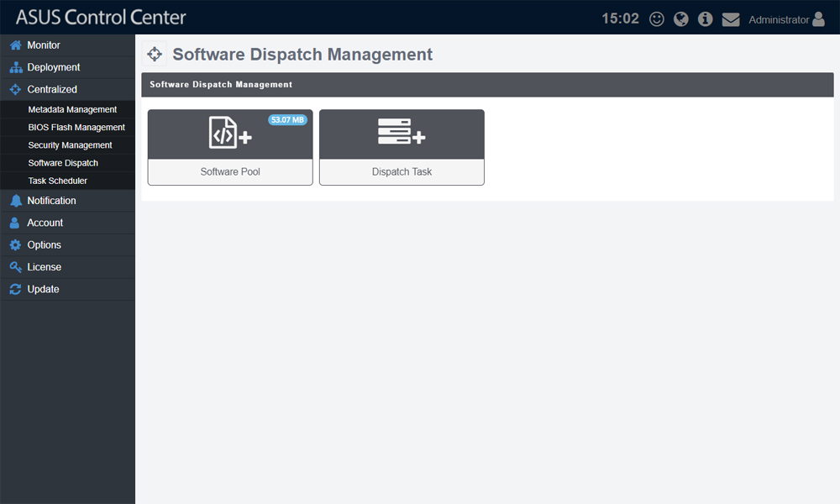Image resolution: width=840 pixels, height=504 pixels.
Task: Open Metadata Management submenu item
Action: click(x=72, y=110)
